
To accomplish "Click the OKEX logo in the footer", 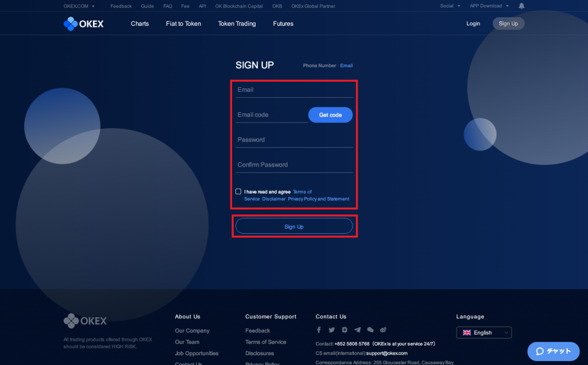I will coord(85,321).
